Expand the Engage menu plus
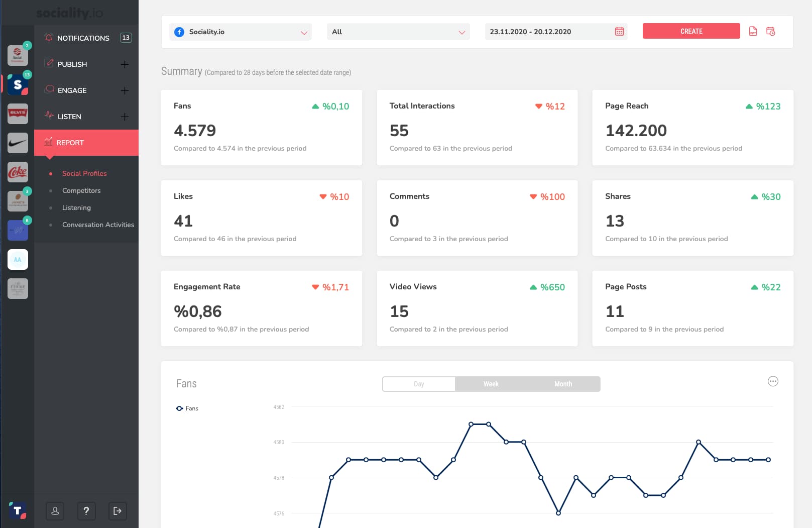The width and height of the screenshot is (812, 528). point(125,90)
